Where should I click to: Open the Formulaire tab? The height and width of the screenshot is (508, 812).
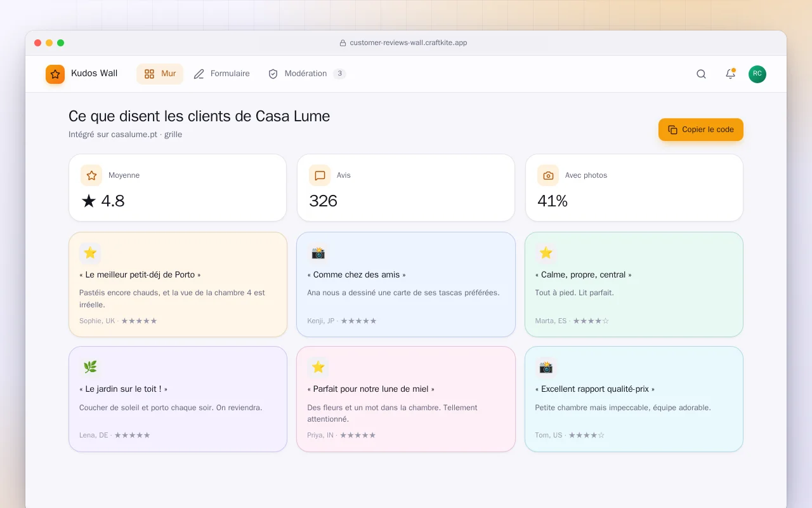(x=221, y=74)
